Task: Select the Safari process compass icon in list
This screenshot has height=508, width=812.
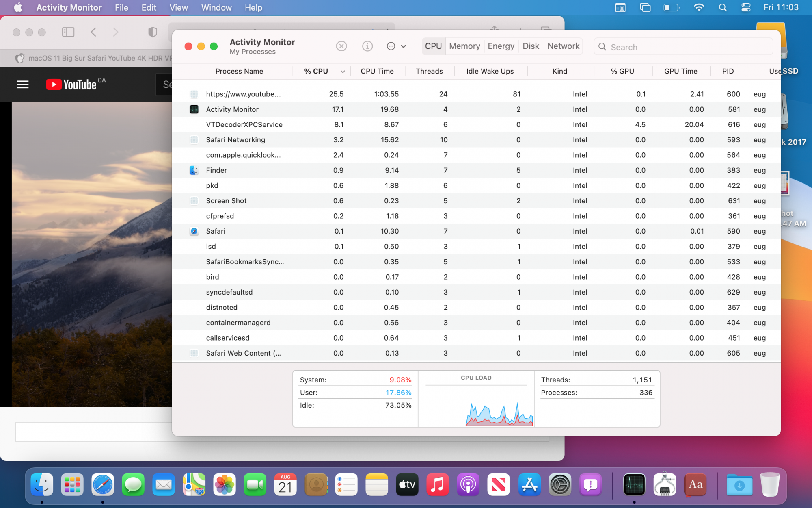Action: 194,231
